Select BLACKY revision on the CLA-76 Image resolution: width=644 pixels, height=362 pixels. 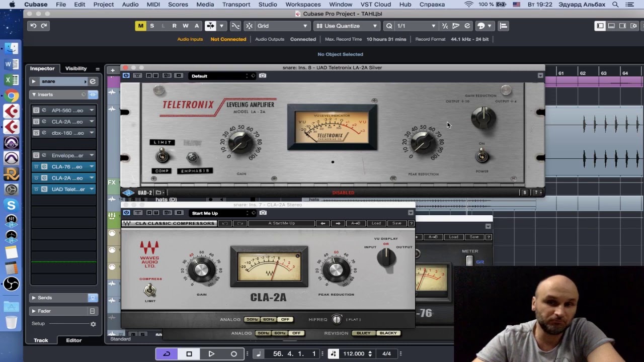pyautogui.click(x=388, y=333)
